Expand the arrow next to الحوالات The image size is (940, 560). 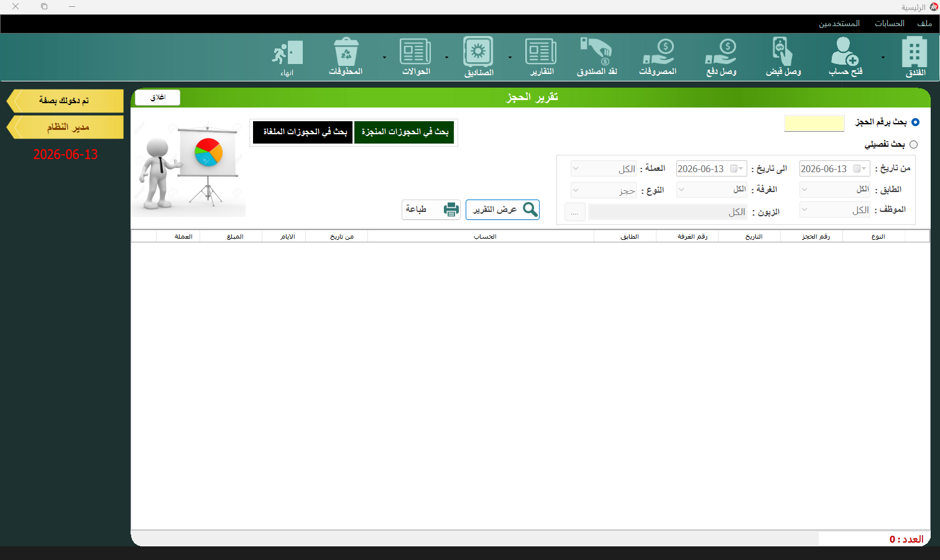point(384,57)
